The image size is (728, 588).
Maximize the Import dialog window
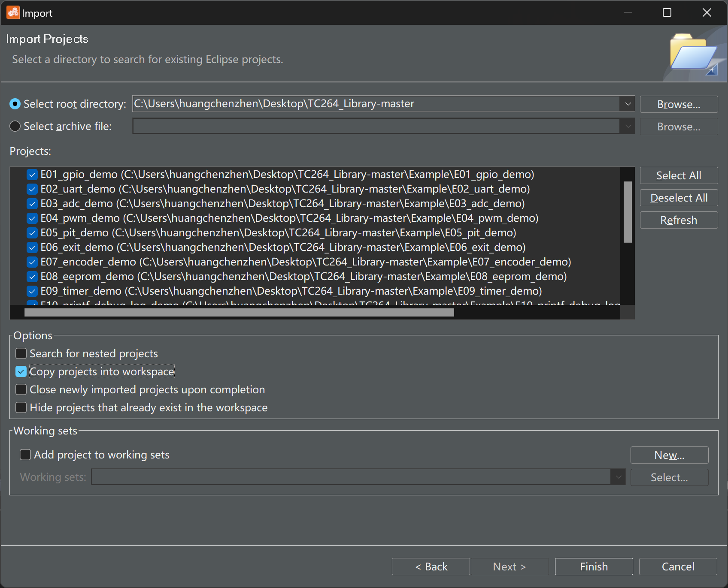pyautogui.click(x=667, y=13)
